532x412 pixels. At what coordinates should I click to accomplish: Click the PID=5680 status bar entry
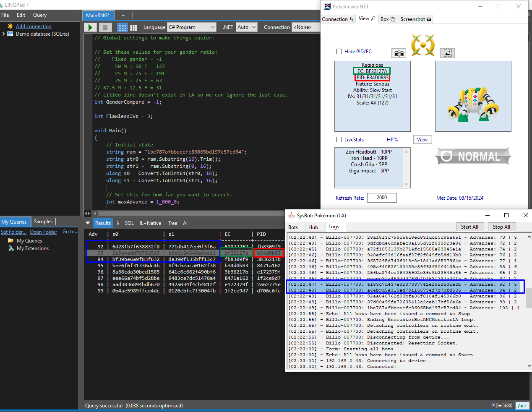pyautogui.click(x=502, y=406)
